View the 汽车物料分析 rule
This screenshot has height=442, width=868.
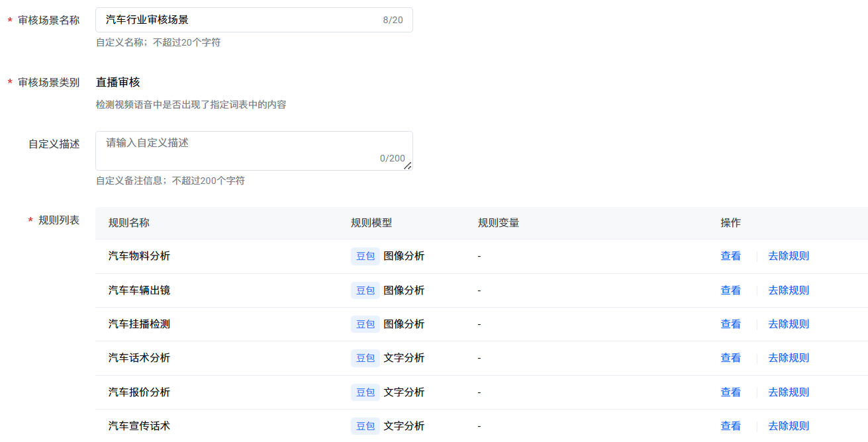click(x=730, y=256)
